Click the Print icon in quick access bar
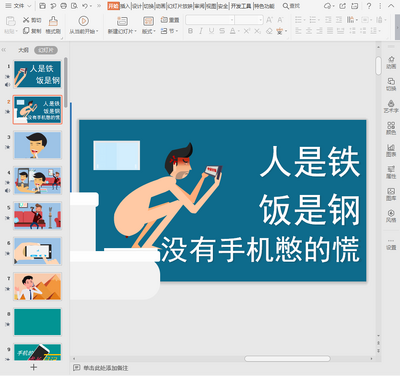This screenshot has height=376, width=400. point(64,6)
